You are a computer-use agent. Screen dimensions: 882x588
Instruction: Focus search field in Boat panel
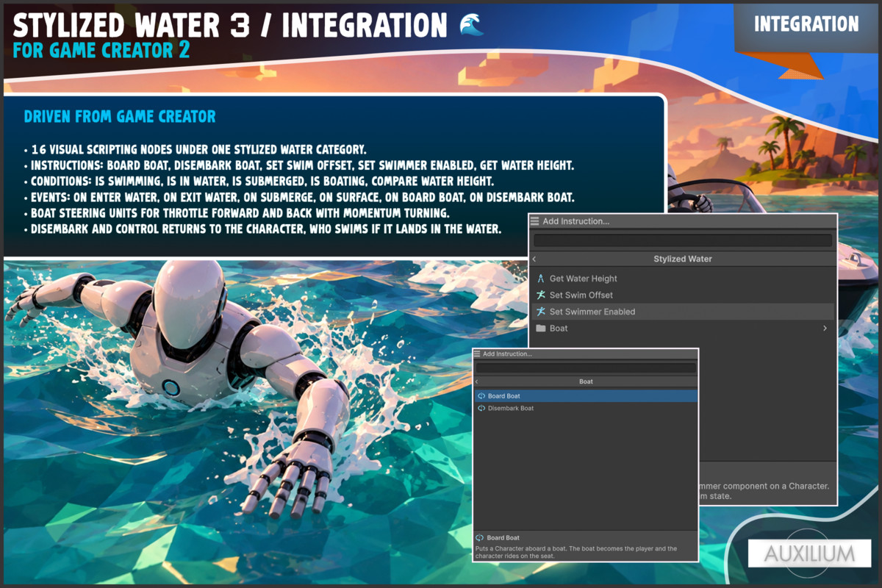pyautogui.click(x=586, y=368)
